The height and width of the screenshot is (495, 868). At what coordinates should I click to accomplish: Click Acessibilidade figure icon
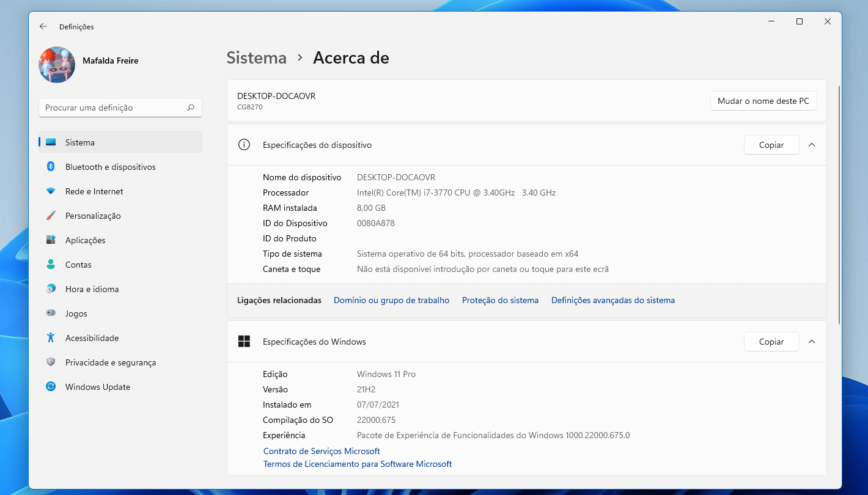[51, 338]
